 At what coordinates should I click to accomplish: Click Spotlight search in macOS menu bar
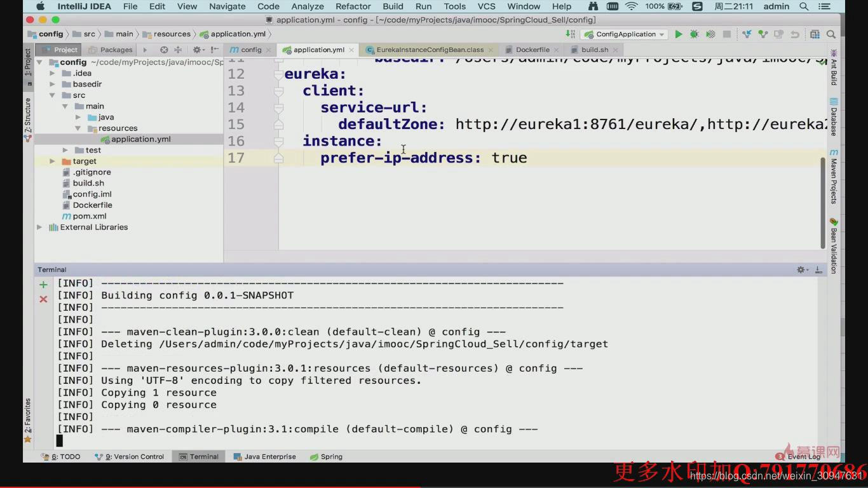(x=804, y=6)
